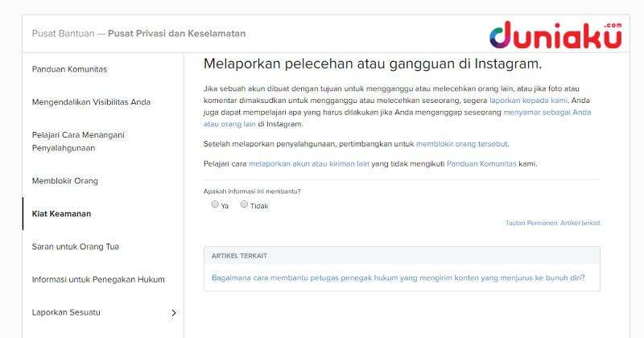Open Pelajari Cara Menangani Penyalahgunaan sidebar item
644x338 pixels.
click(x=78, y=142)
